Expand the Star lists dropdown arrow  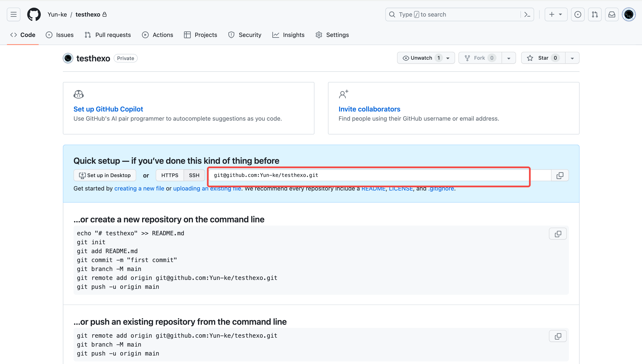pos(572,58)
